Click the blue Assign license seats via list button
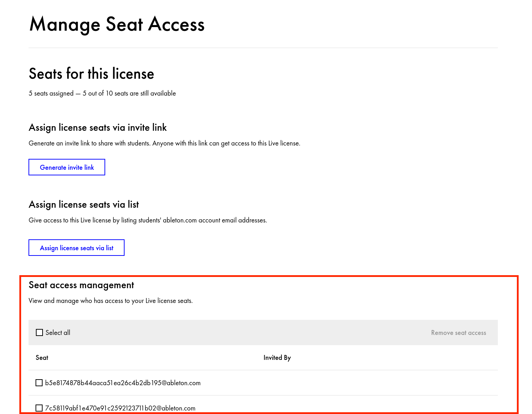The height and width of the screenshot is (414, 532). (76, 248)
